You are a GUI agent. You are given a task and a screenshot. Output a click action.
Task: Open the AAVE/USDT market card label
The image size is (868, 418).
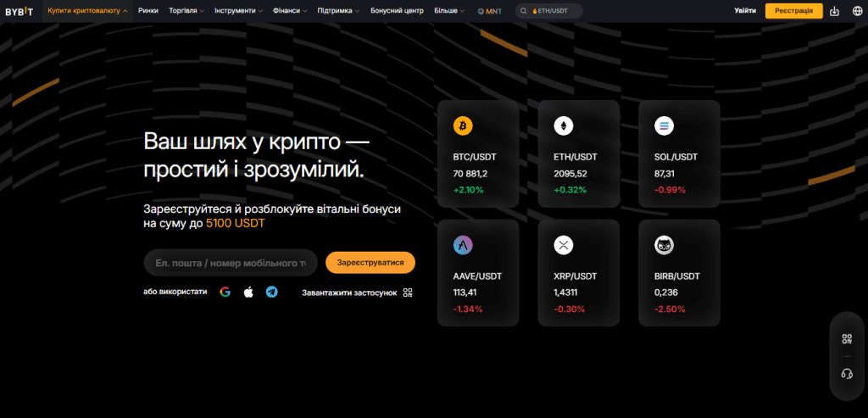pyautogui.click(x=476, y=276)
